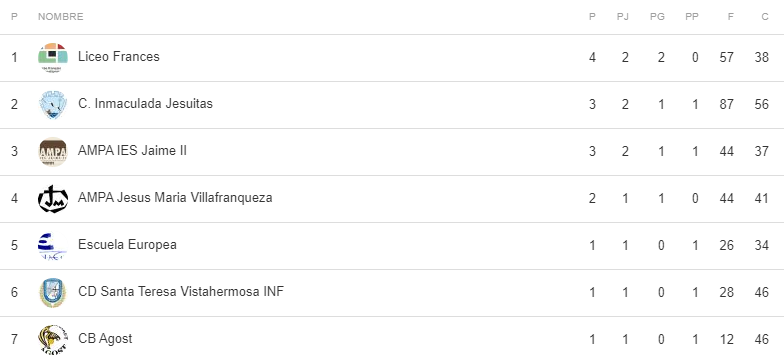This screenshot has height=362, width=784.
Task: Click the PG column header
Action: click(x=657, y=17)
